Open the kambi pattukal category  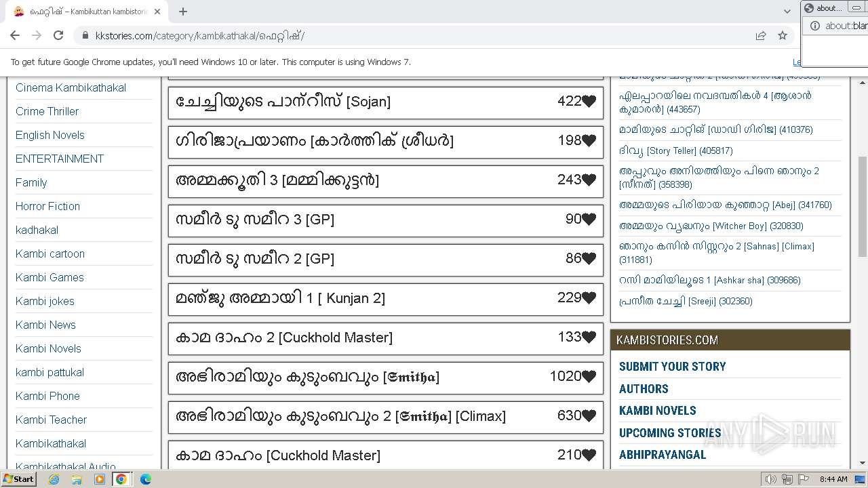tap(50, 372)
